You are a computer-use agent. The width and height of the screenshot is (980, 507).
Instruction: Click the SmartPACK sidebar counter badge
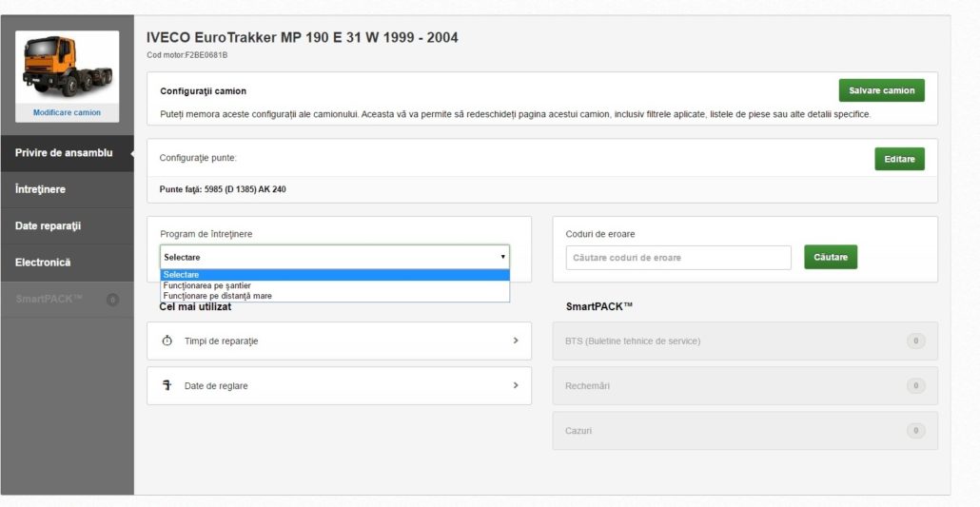point(112,300)
